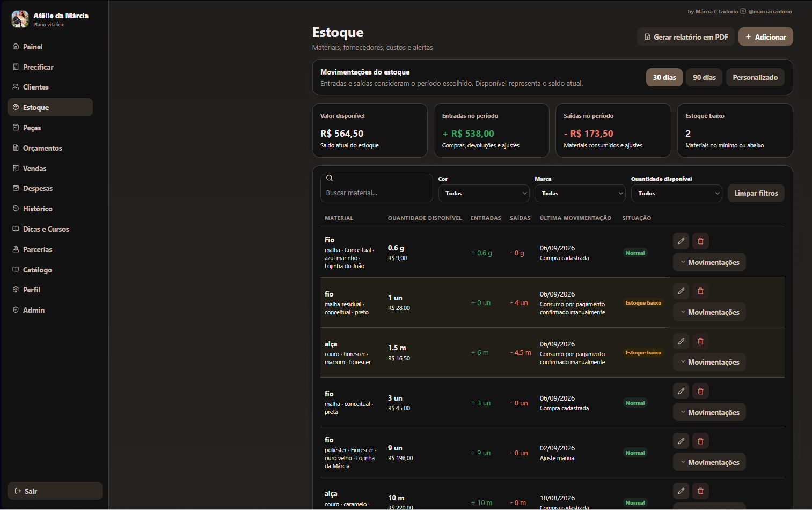
Task: Open the Catálogo page
Action: [x=50, y=270]
